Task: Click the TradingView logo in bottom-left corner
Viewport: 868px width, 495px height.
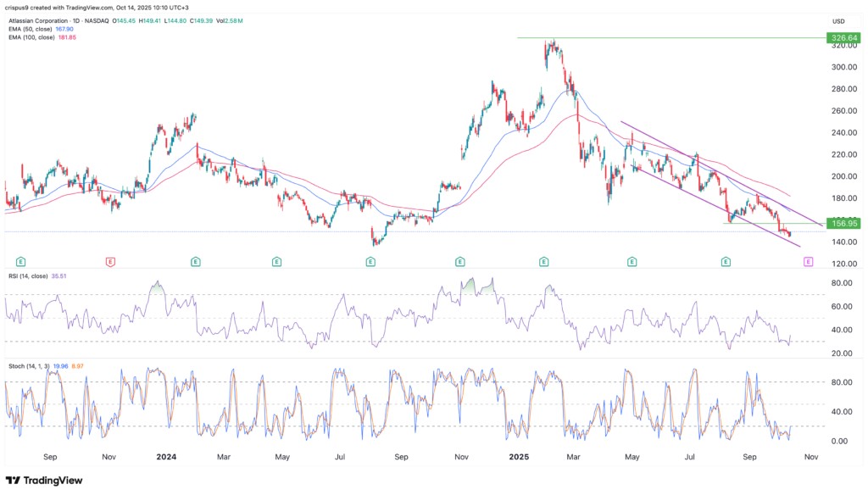Action: coord(44,480)
